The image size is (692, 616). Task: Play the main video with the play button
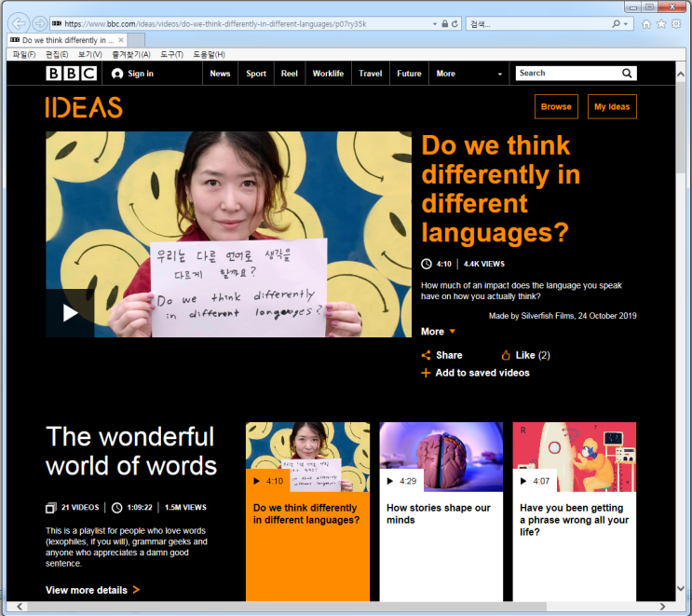[70, 313]
